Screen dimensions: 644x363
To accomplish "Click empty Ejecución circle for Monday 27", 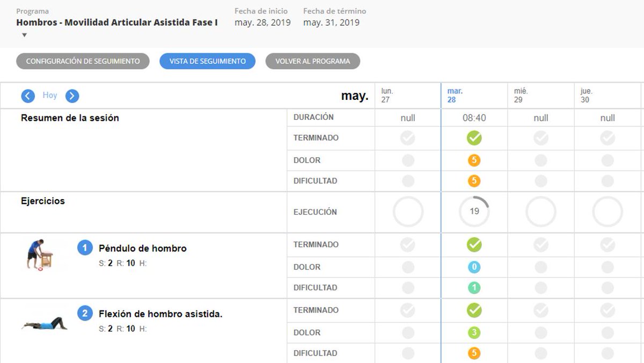I will click(408, 212).
